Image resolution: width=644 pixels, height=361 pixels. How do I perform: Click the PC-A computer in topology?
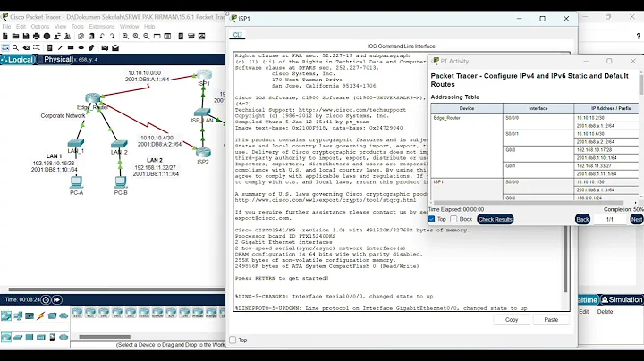coord(76,181)
